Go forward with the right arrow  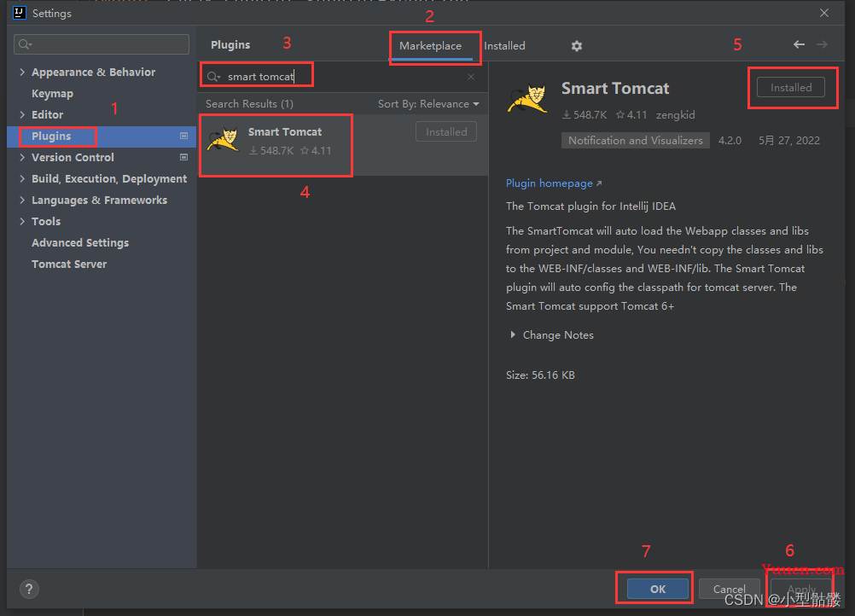(822, 44)
